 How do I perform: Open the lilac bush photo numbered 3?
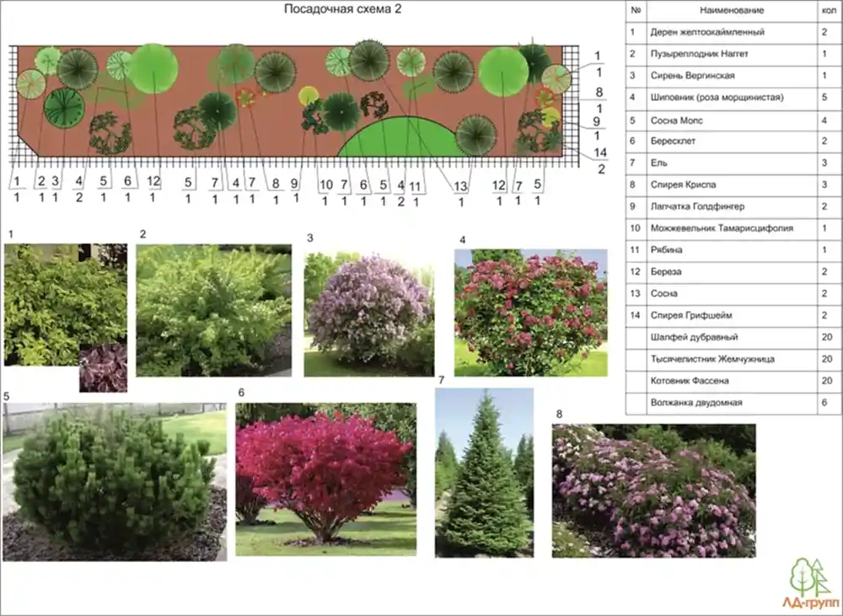pyautogui.click(x=370, y=313)
